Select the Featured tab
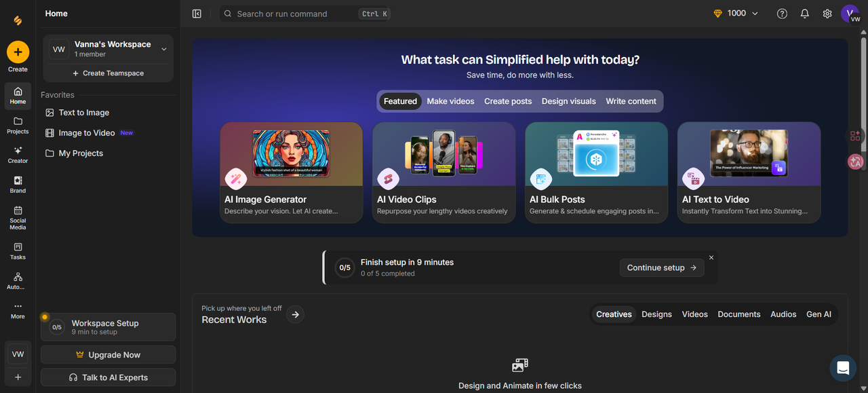868x393 pixels. (400, 101)
